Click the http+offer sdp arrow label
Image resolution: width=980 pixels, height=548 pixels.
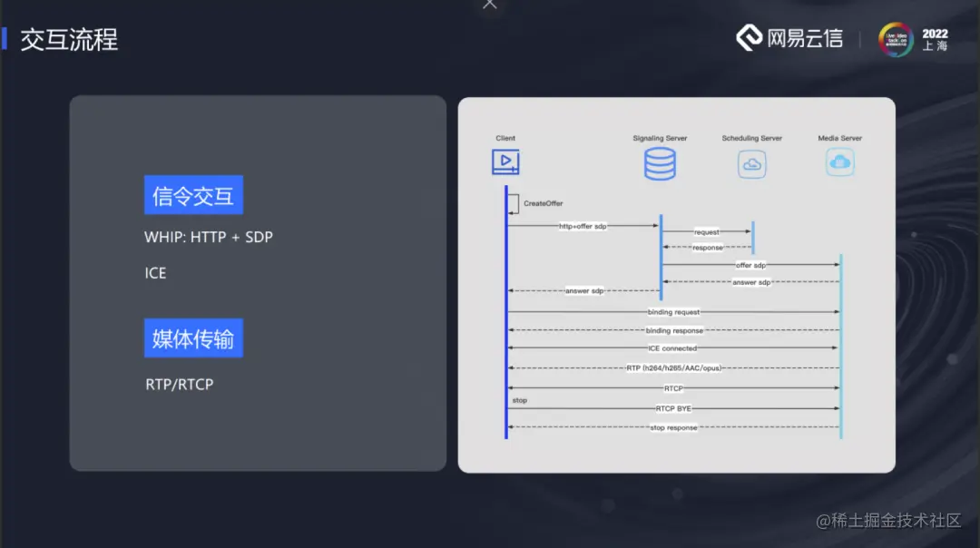pyautogui.click(x=583, y=226)
